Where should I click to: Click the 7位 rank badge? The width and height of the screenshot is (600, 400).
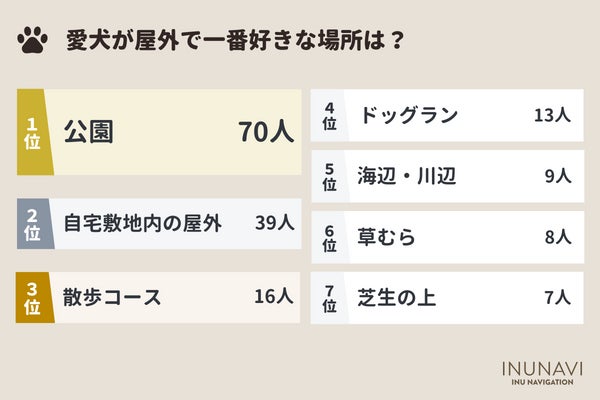(330, 297)
